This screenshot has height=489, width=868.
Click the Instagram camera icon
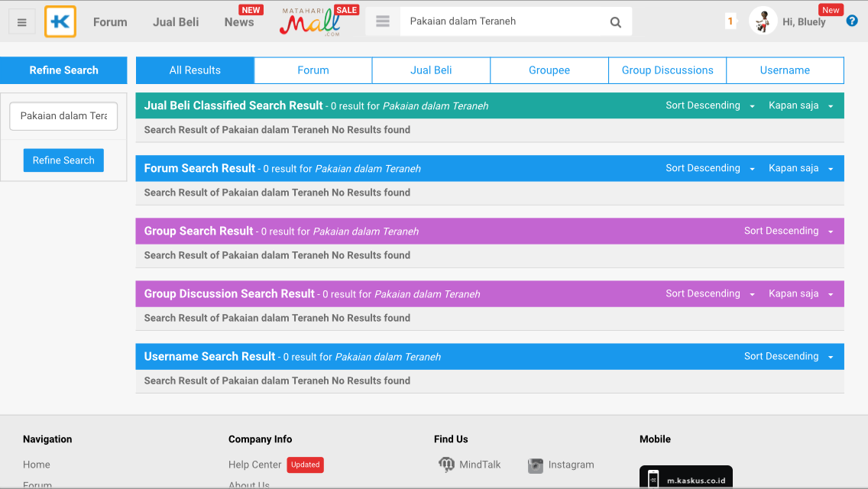tap(536, 465)
